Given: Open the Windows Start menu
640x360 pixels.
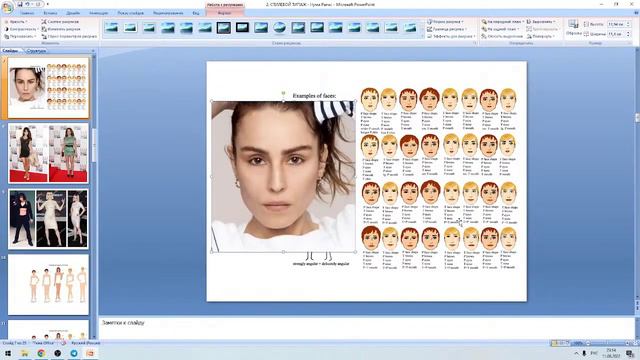Looking at the screenshot, I should (x=8, y=353).
